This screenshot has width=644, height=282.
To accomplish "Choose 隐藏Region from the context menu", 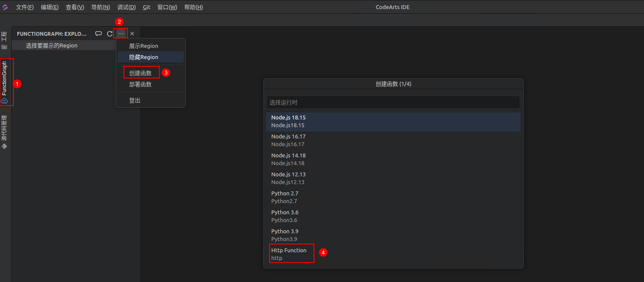I will click(x=151, y=57).
